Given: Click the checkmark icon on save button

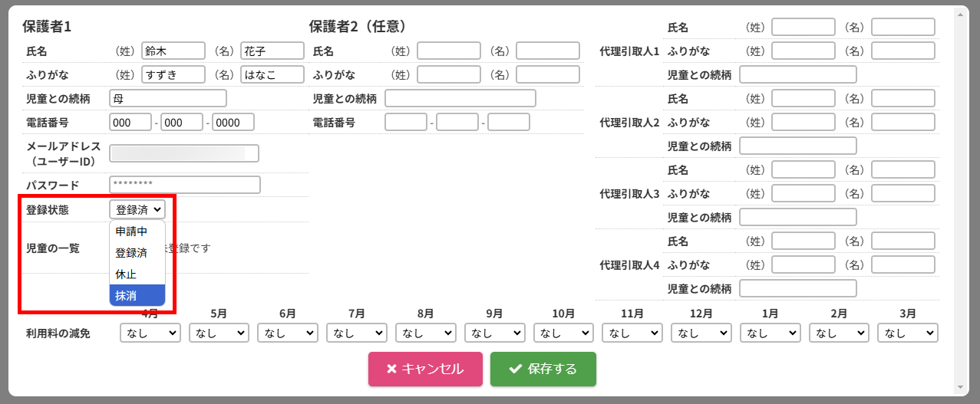Looking at the screenshot, I should [516, 369].
